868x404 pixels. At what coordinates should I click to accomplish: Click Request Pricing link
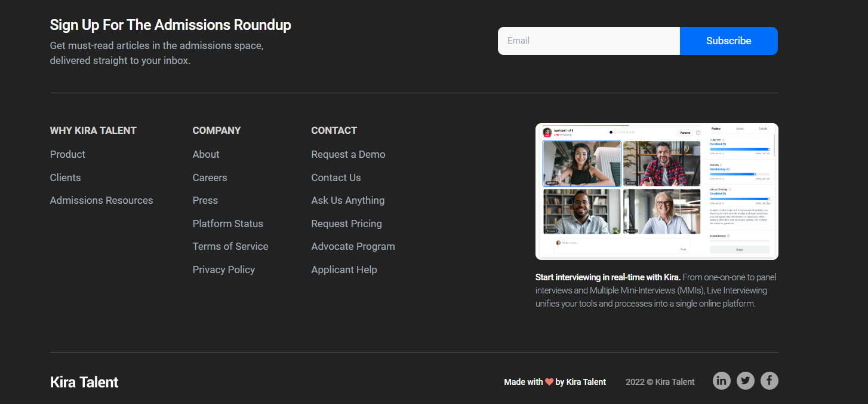346,224
